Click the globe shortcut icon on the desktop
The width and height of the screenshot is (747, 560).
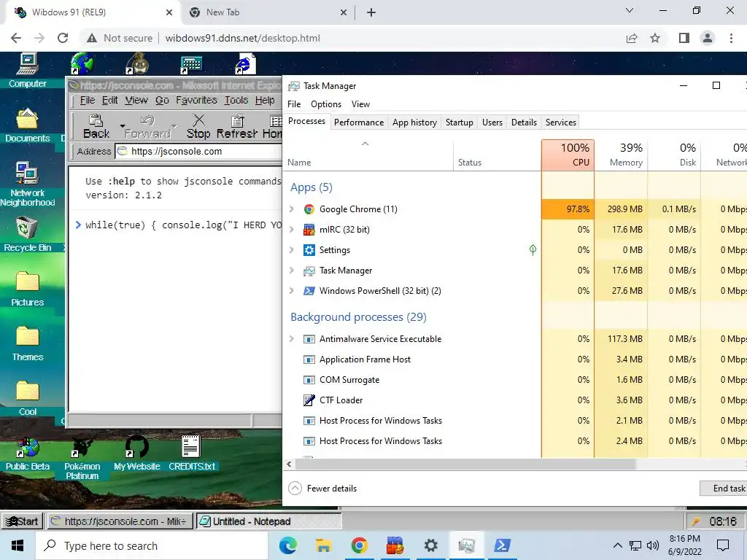pos(82,64)
